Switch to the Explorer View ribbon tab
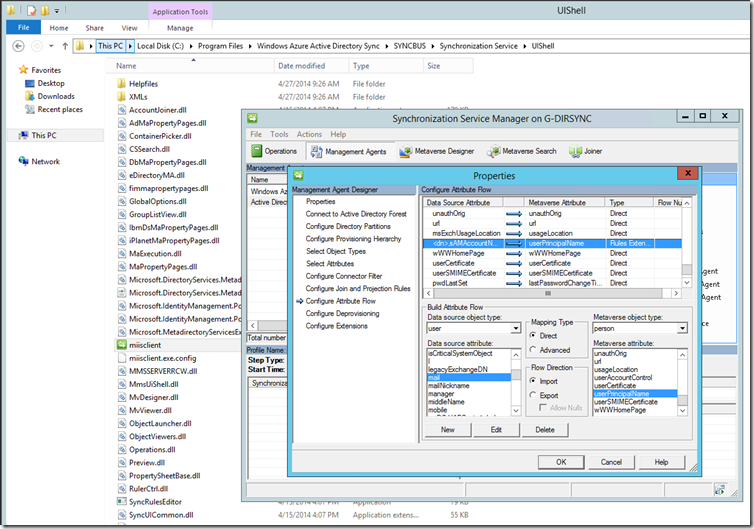The image size is (754, 529). pyautogui.click(x=129, y=28)
